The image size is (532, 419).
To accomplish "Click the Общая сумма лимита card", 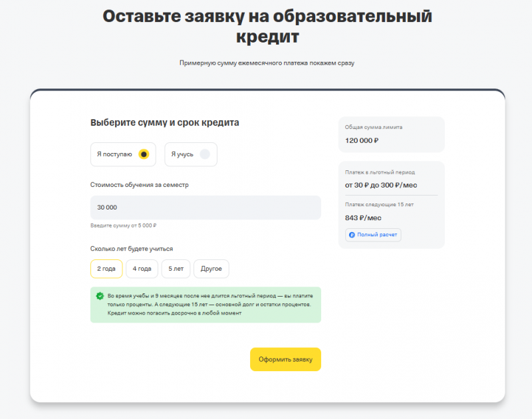I will tap(391, 134).
